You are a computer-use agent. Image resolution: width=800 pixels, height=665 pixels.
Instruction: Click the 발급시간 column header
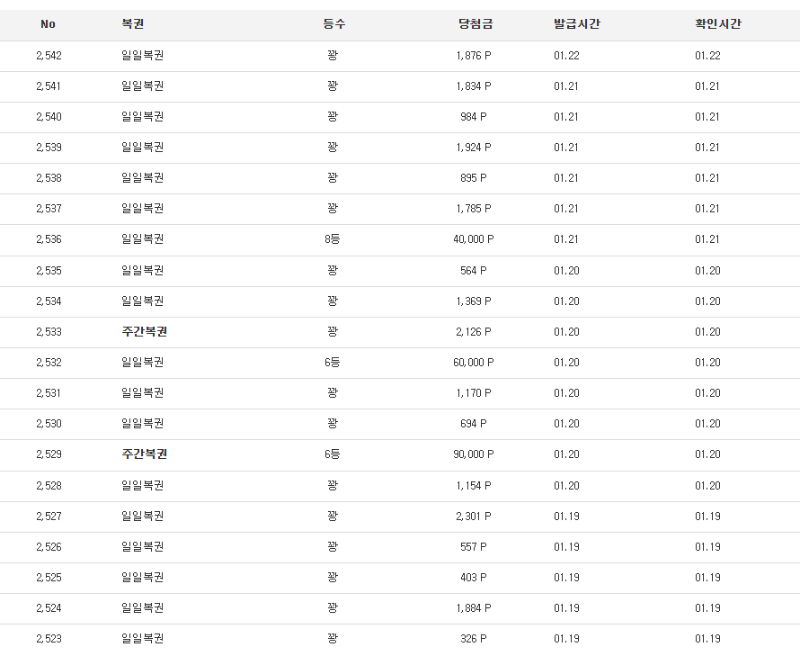pyautogui.click(x=577, y=24)
